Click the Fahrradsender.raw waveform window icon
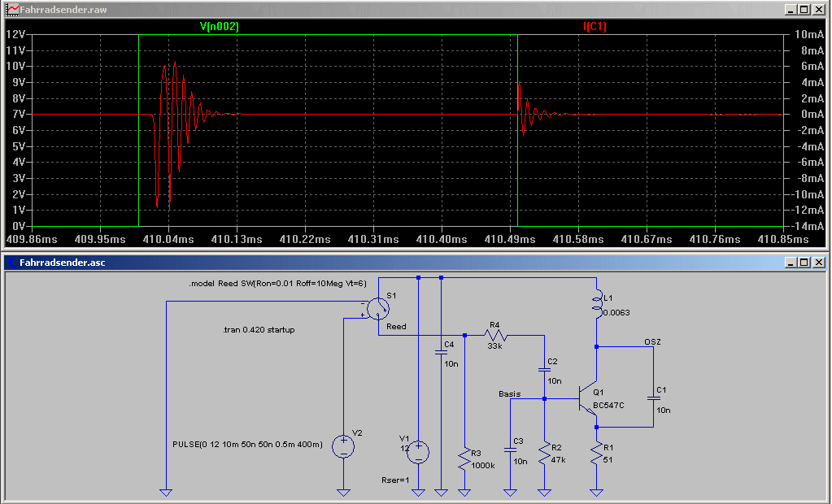This screenshot has height=504, width=832. tap(13, 10)
